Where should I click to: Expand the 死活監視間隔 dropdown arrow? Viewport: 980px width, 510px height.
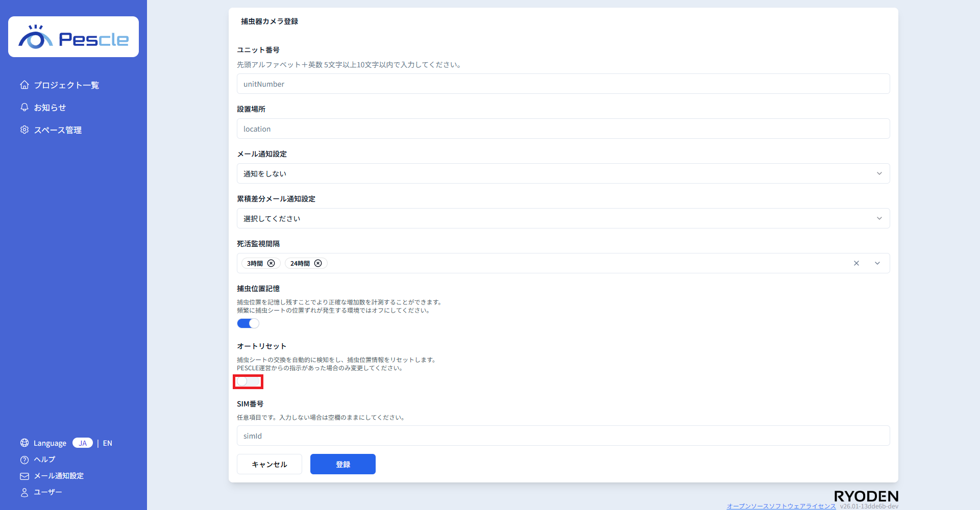point(877,263)
